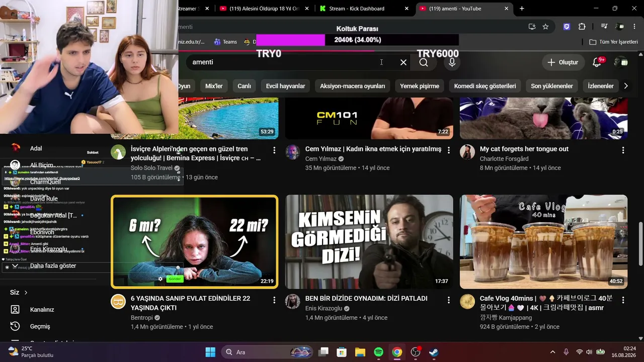The width and height of the screenshot is (644, 362).
Task: Clear the 'amenti' search box with the X
Action: click(x=404, y=62)
